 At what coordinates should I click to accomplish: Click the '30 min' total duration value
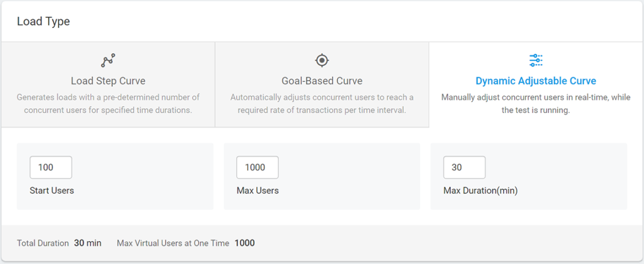(x=88, y=243)
